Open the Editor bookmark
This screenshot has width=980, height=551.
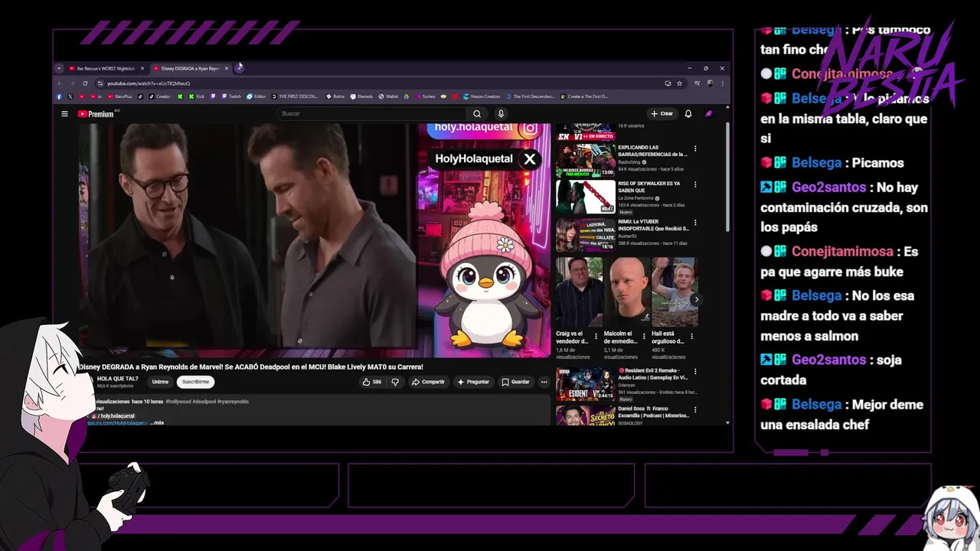click(x=256, y=96)
